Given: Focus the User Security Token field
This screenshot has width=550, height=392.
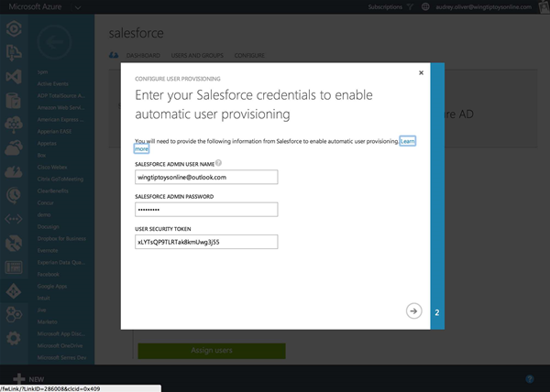Looking at the screenshot, I should [x=206, y=242].
